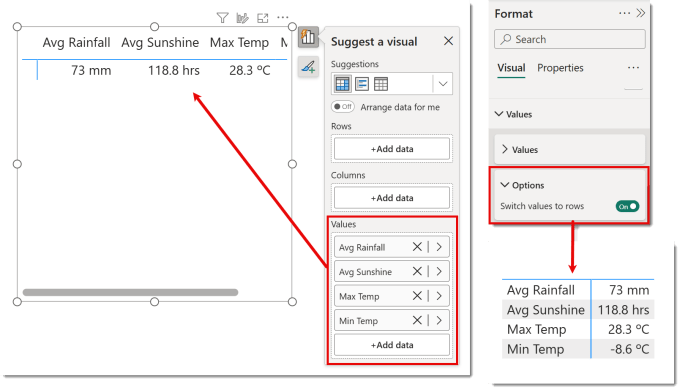Image resolution: width=680 pixels, height=390 pixels.
Task: Click the Format pane's more options ellipsis
Action: (624, 13)
